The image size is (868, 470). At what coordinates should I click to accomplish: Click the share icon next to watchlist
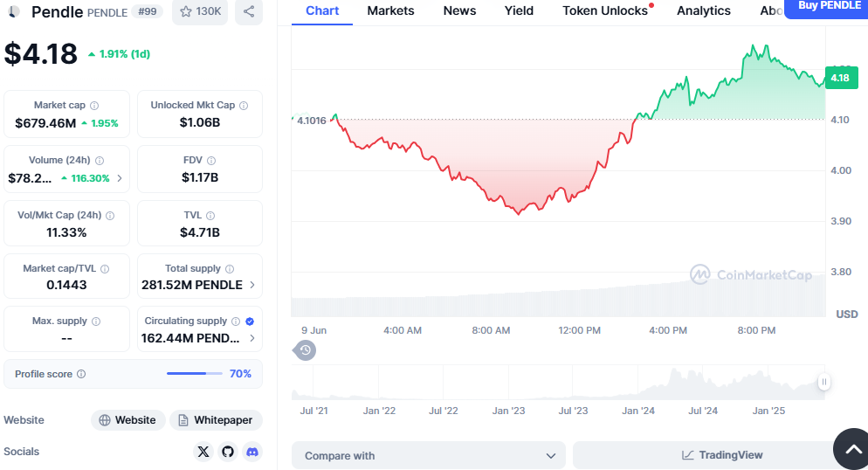tap(249, 12)
